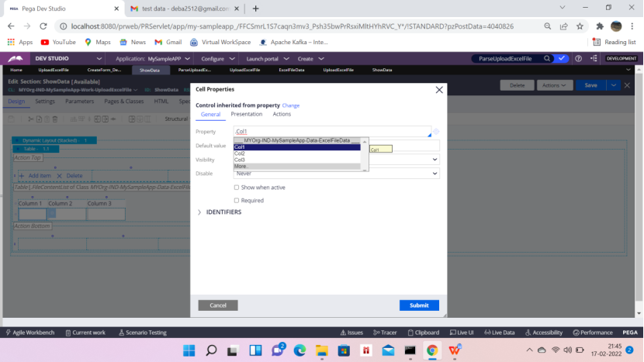
Task: Switch to the Actions tab in Cell Properties
Action: (282, 114)
